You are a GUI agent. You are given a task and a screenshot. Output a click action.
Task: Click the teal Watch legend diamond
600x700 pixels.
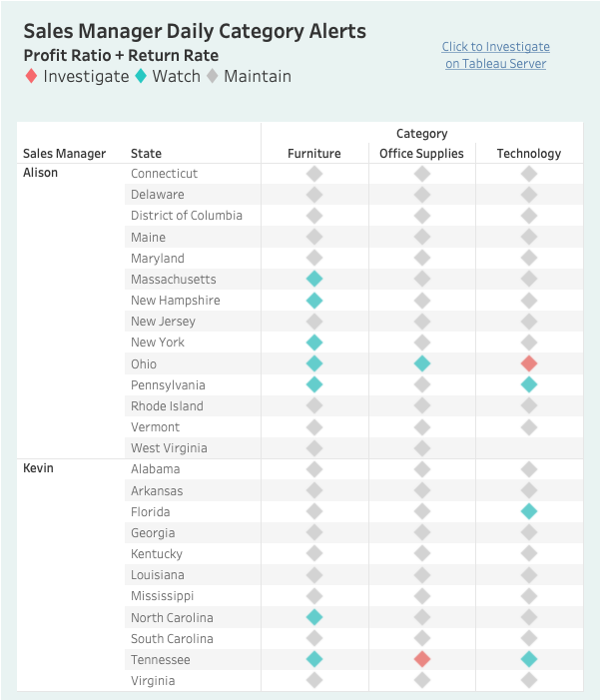[x=141, y=76]
